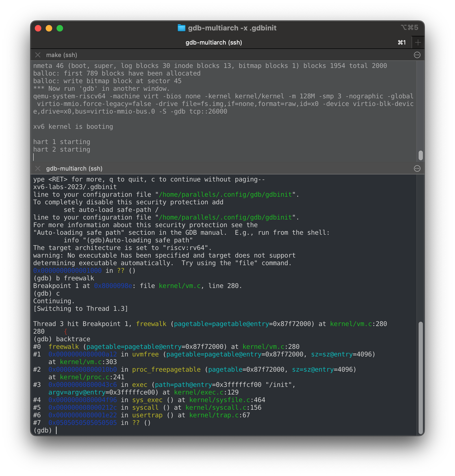Click the breakpoint address 0x8000098e
Image resolution: width=455 pixels, height=476 pixels.
click(113, 286)
